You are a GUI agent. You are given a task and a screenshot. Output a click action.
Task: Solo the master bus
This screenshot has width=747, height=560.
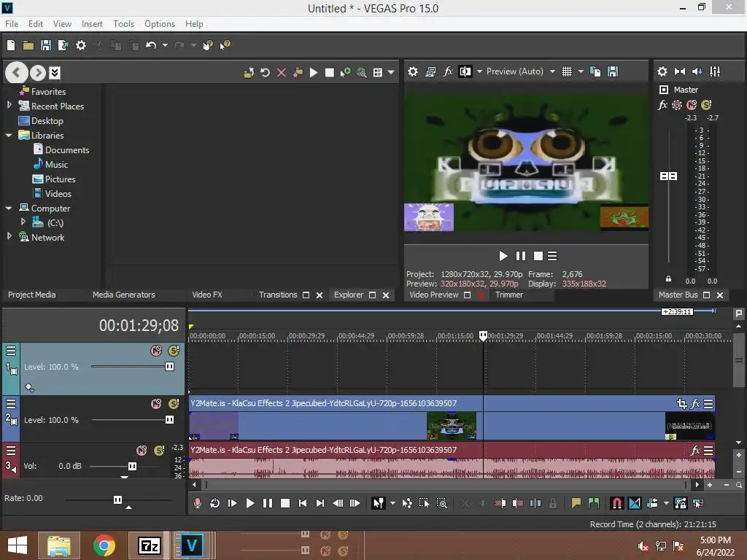(x=706, y=105)
